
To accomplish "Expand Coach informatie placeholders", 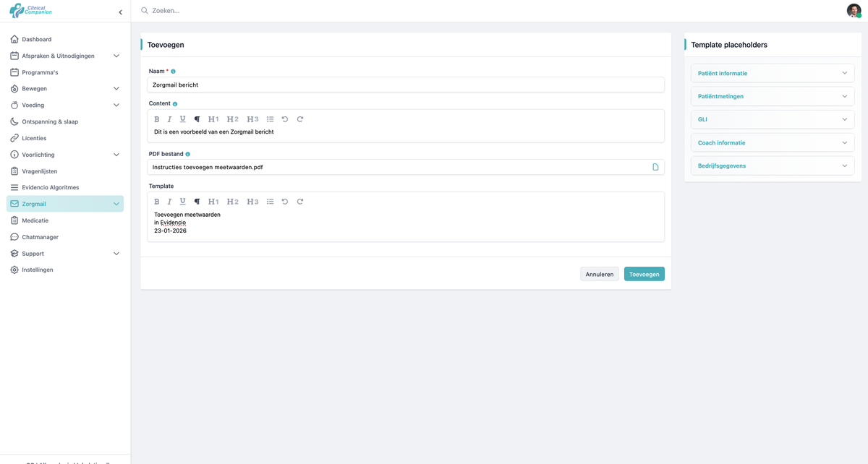I will click(773, 142).
